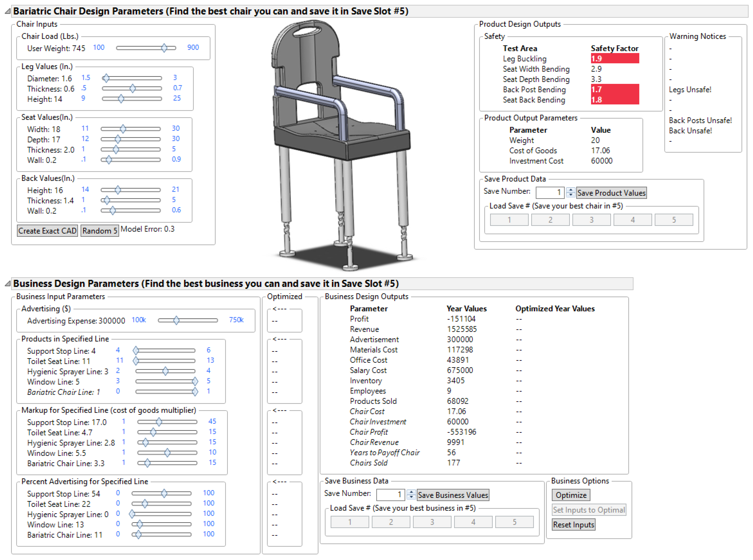753x560 pixels.
Task: Click the Create Exact CAD button
Action: (x=47, y=231)
